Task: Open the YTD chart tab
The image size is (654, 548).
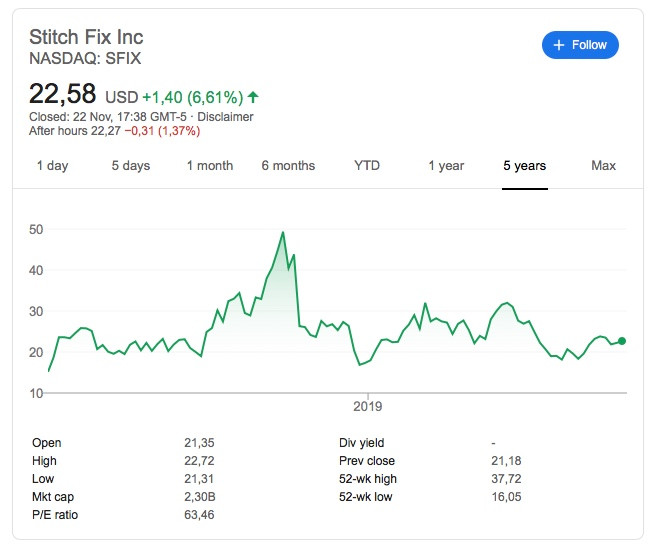Action: click(367, 166)
